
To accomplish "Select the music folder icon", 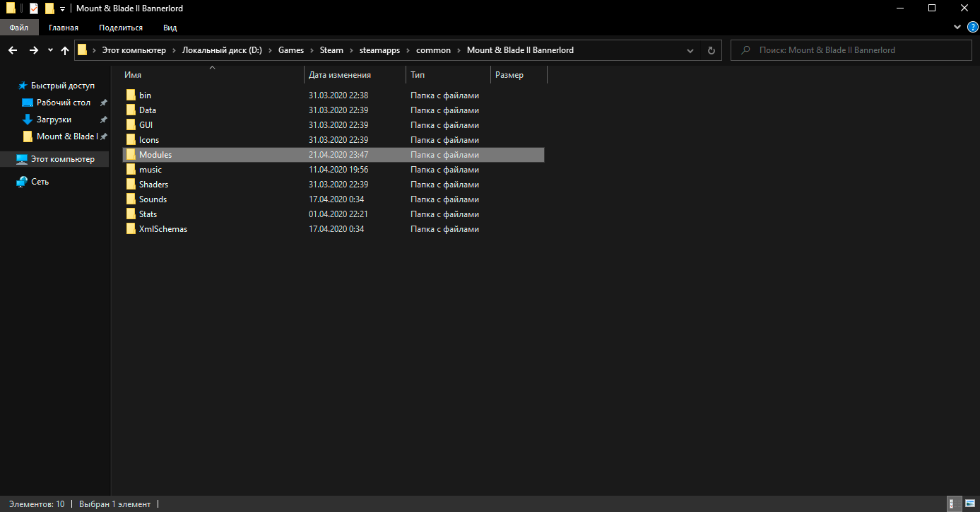I will pyautogui.click(x=131, y=169).
